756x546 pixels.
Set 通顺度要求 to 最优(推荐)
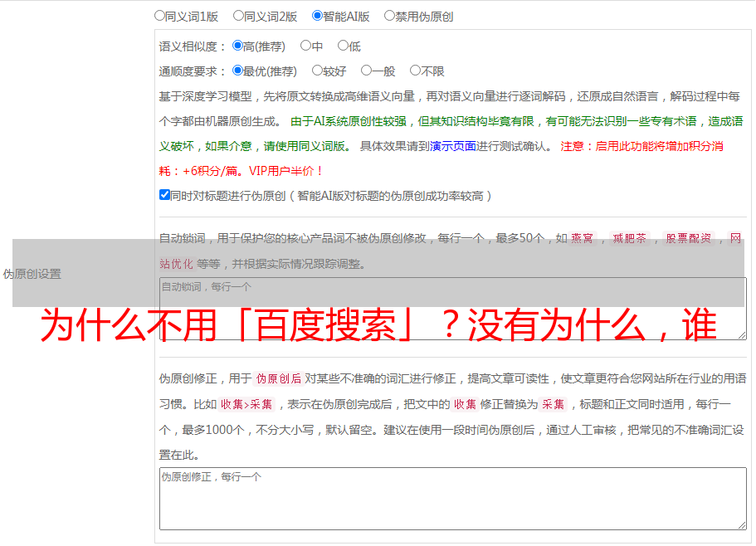237,71
